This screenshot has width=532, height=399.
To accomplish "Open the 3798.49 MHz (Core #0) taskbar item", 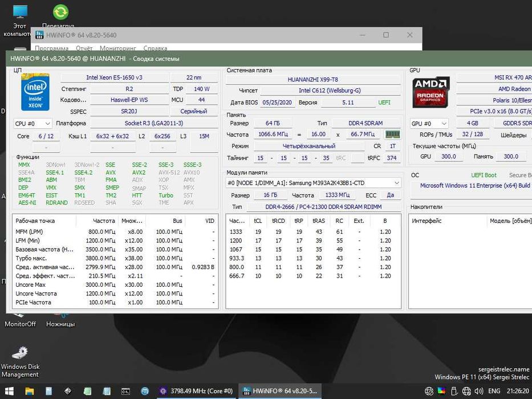I will click(x=197, y=391).
